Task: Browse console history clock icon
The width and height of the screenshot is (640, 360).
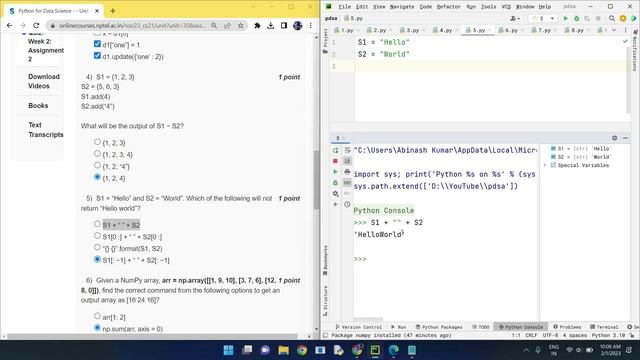Action: click(347, 204)
